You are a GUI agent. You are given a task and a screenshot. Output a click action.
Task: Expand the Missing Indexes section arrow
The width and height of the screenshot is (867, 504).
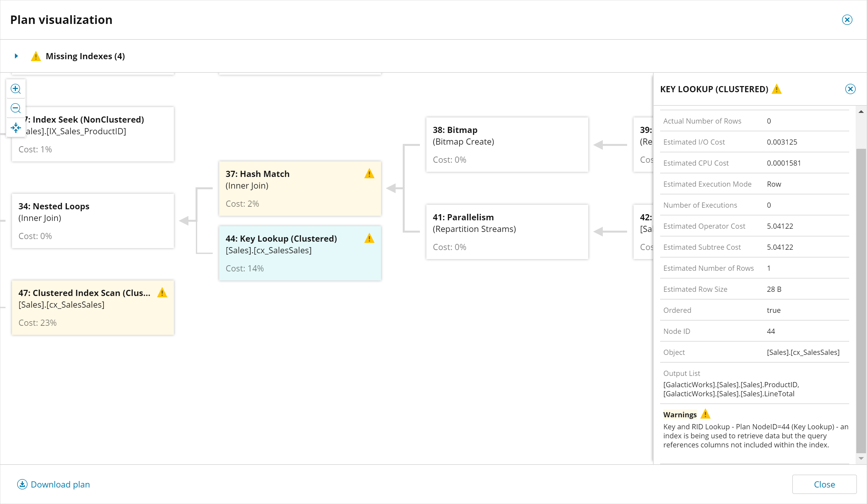pos(16,56)
